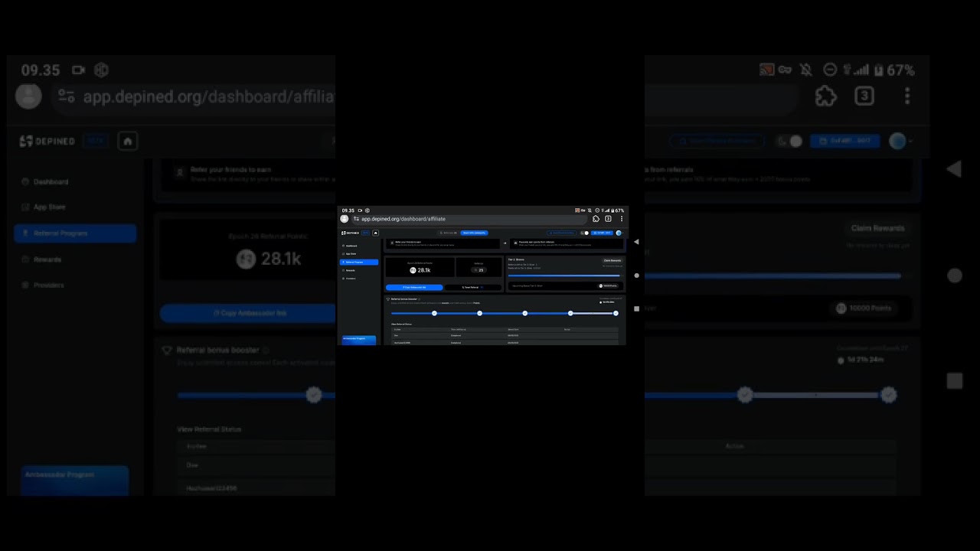Tap Android home circle beside small centered view

tap(636, 275)
